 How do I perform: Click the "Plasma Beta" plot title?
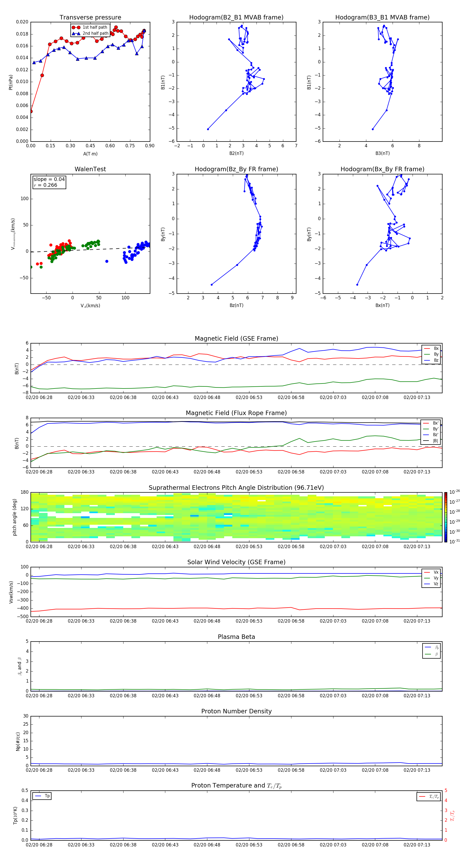coord(236,637)
